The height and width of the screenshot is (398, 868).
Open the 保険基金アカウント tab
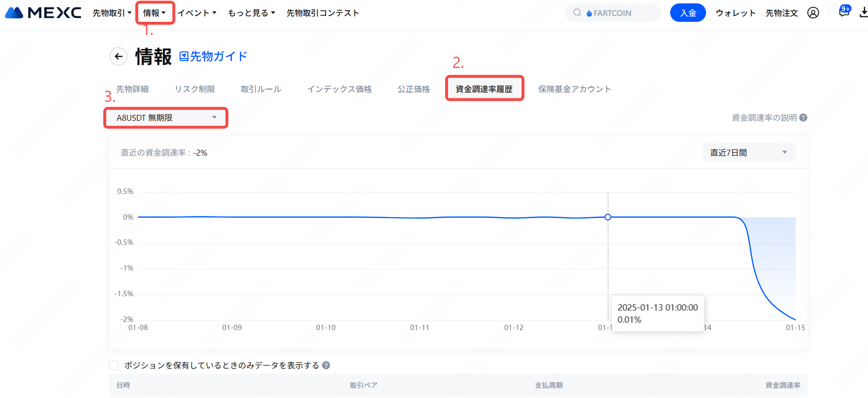pos(574,89)
